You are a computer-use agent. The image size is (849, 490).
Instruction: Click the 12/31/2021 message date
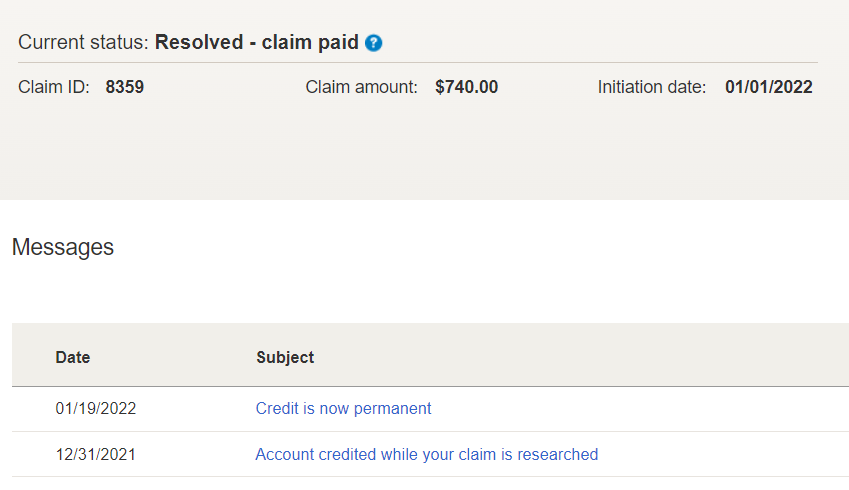pos(96,454)
